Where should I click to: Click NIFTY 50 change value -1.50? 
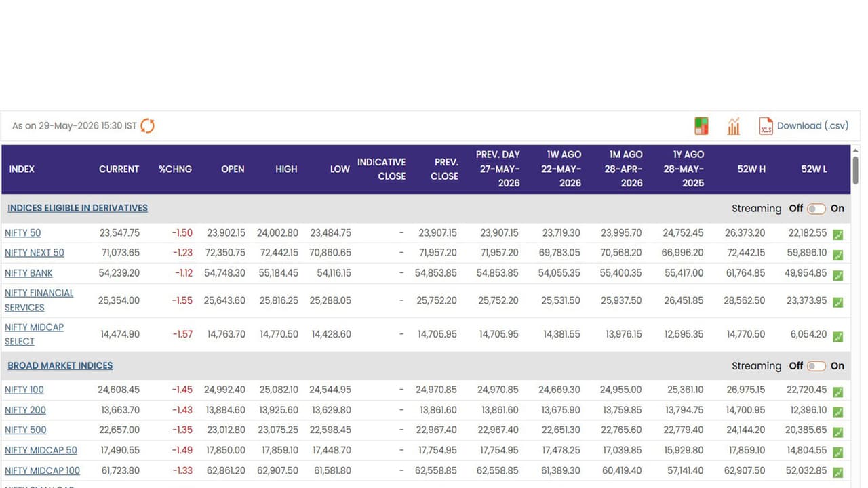click(182, 233)
